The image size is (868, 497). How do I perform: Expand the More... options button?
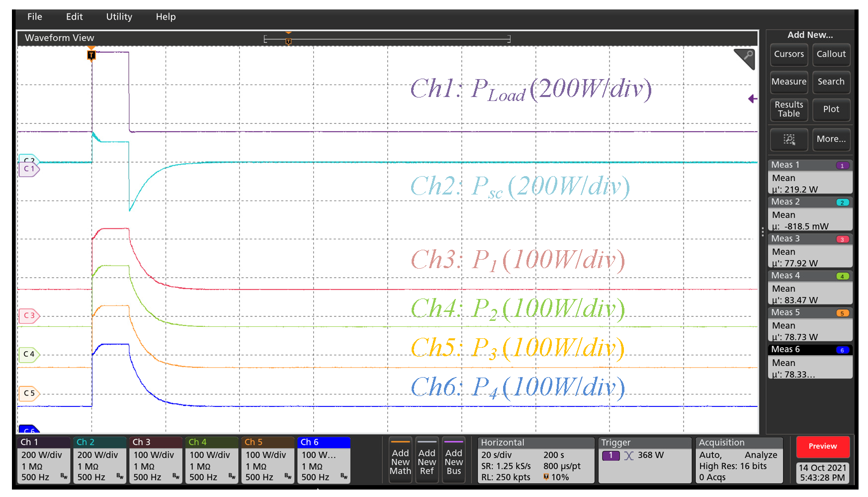pos(831,139)
